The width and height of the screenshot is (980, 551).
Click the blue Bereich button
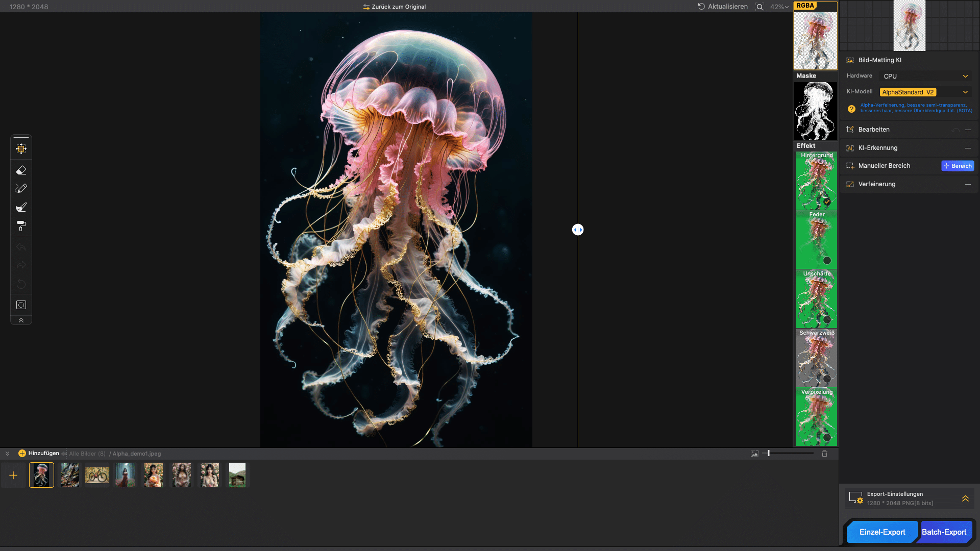958,166
